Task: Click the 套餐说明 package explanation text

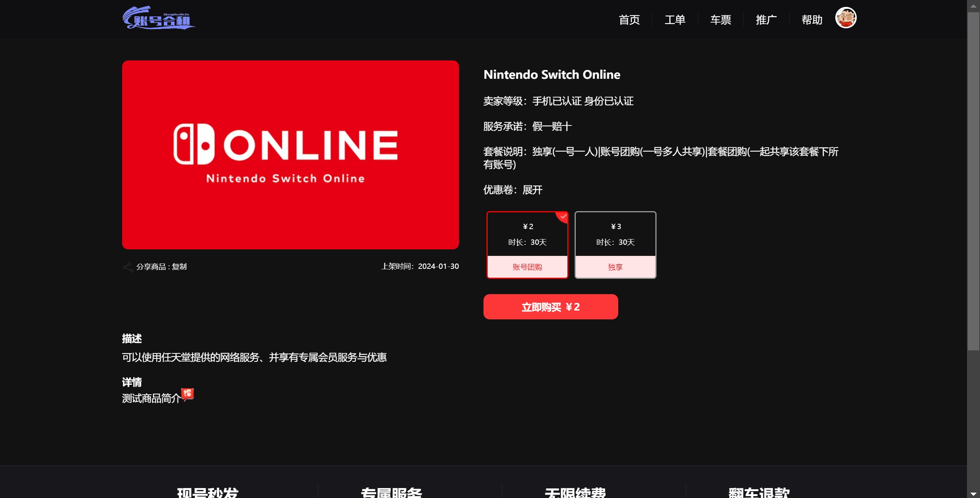Action: [x=661, y=158]
